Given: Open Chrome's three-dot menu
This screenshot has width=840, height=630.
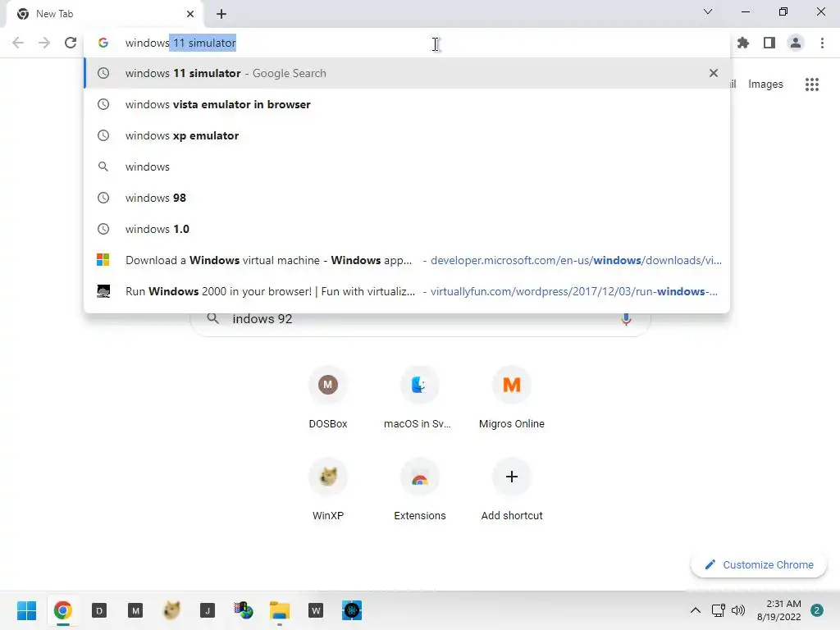Looking at the screenshot, I should pos(822,43).
